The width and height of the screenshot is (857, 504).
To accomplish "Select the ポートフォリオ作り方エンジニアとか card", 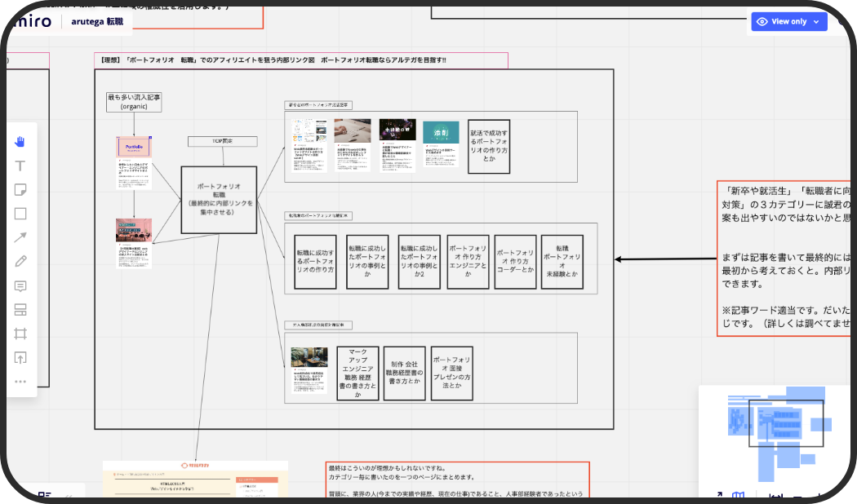I will tap(468, 262).
